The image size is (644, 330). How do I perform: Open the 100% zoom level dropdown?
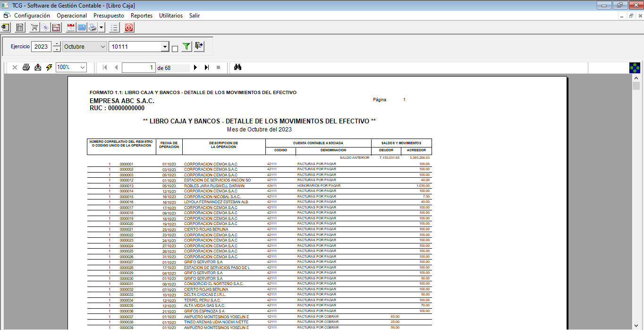[x=83, y=68]
